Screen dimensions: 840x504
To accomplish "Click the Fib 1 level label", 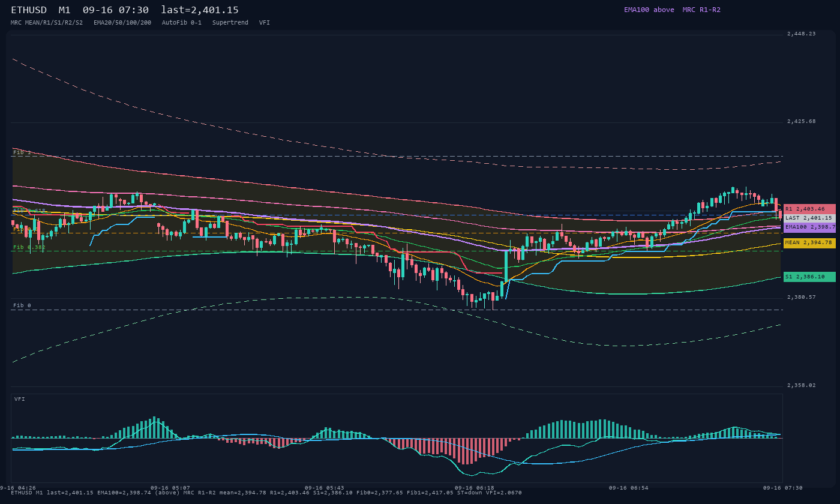I will pyautogui.click(x=22, y=152).
